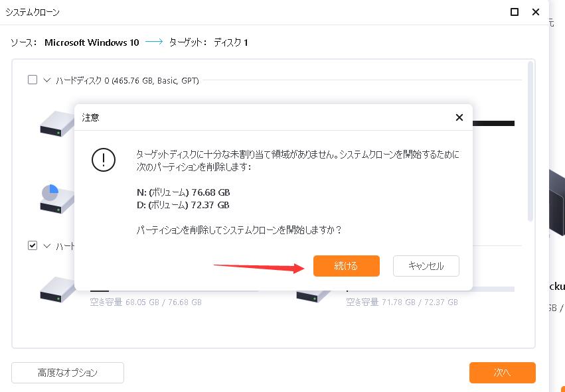The height and width of the screenshot is (392, 565).
Task: Click the black usage bar of ハードディスク 0
Action: coord(493,123)
